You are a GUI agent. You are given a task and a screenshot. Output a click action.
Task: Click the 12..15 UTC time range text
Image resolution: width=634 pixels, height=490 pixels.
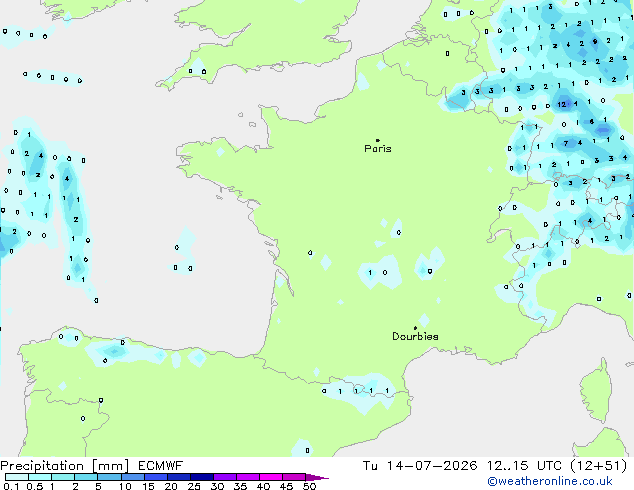coord(524,466)
